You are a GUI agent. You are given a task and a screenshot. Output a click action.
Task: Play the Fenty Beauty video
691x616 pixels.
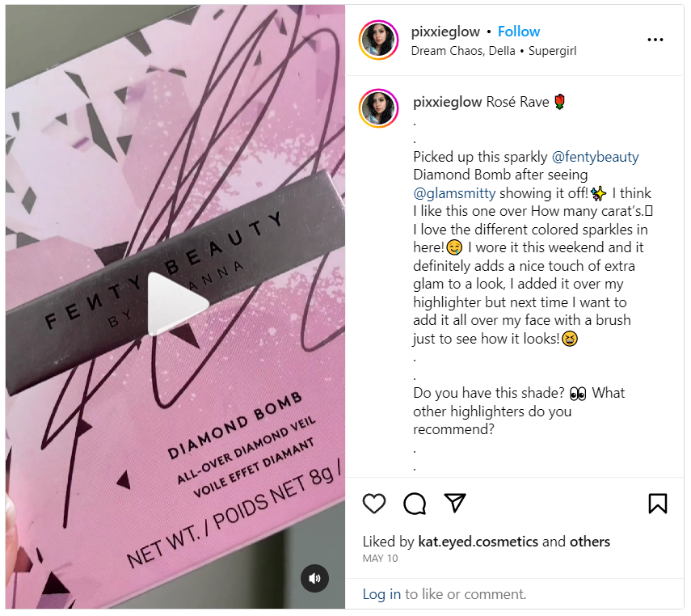coord(176,304)
